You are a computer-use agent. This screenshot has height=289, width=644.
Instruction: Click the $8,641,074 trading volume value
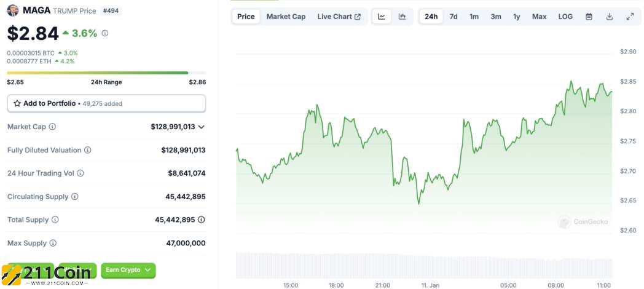(186, 173)
